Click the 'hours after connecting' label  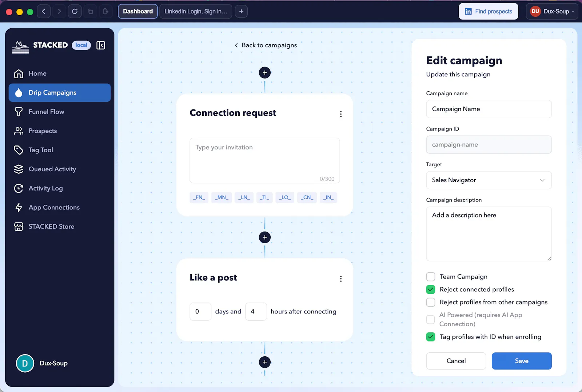coord(303,312)
